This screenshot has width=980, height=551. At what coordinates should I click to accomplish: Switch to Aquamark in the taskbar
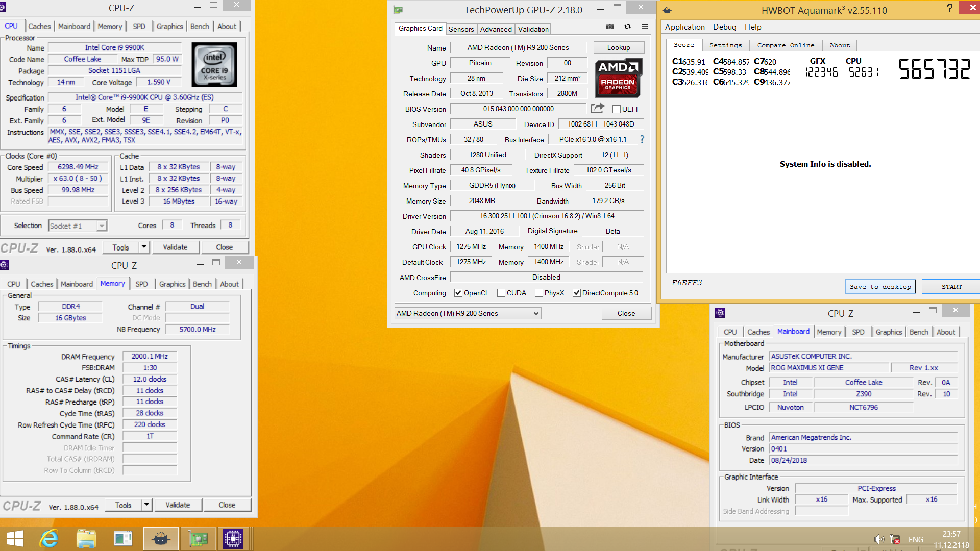[x=161, y=539]
